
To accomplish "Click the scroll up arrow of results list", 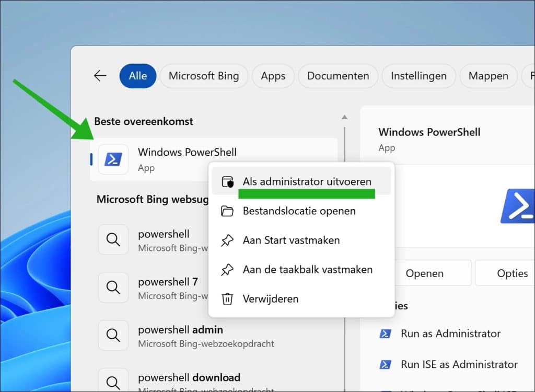I will 345,117.
